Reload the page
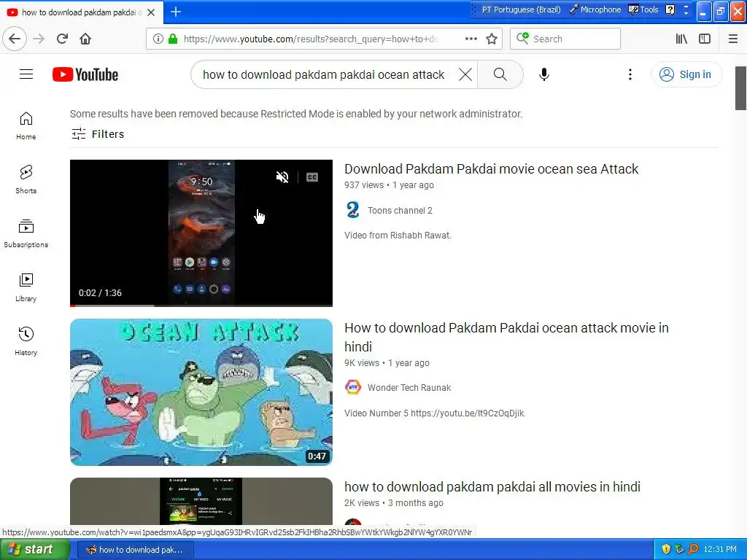 coord(63,39)
